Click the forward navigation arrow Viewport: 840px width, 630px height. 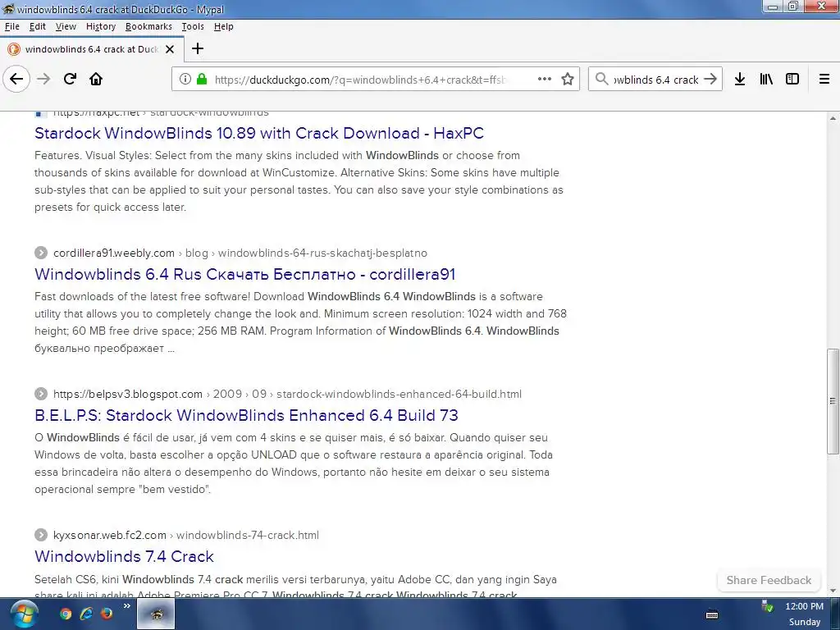point(44,80)
